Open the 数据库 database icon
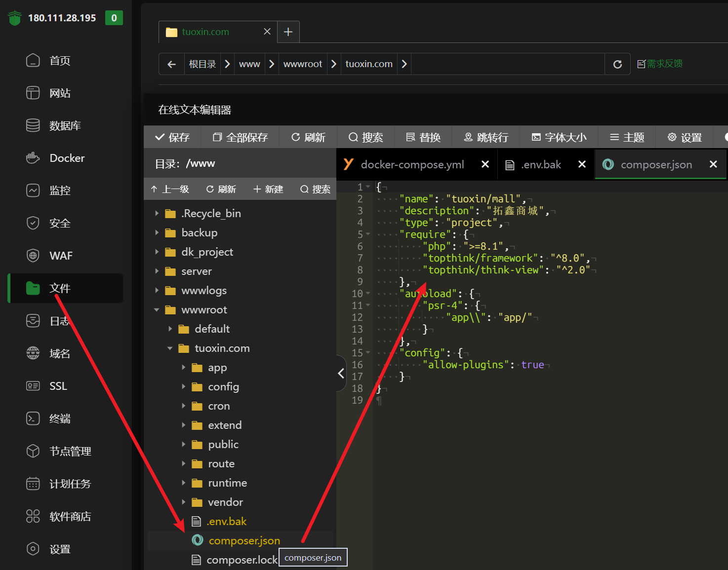 [33, 125]
